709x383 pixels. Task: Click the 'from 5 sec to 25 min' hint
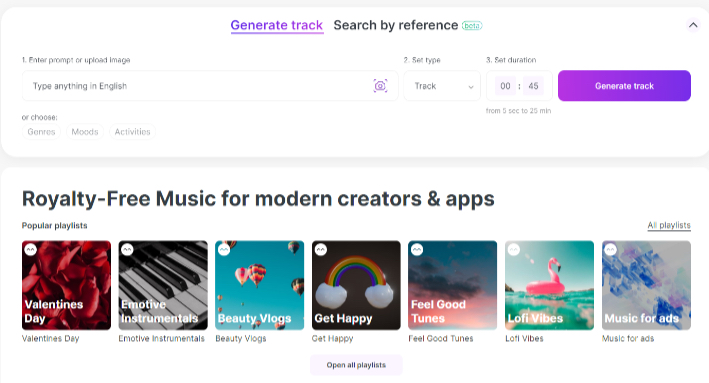(518, 110)
